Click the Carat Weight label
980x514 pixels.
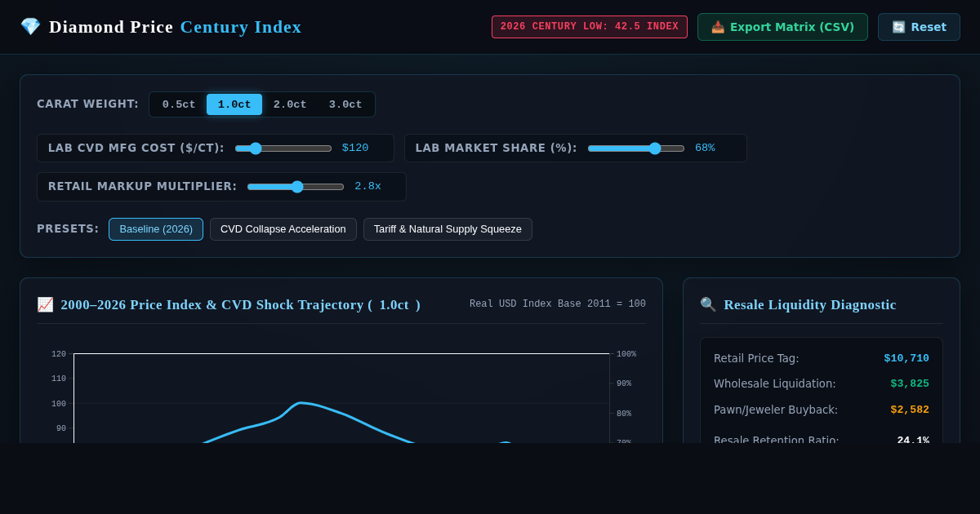(x=87, y=104)
